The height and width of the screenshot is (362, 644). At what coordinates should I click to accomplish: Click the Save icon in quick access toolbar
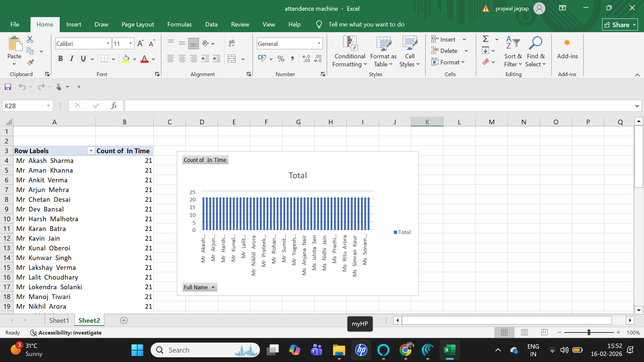coord(8,87)
